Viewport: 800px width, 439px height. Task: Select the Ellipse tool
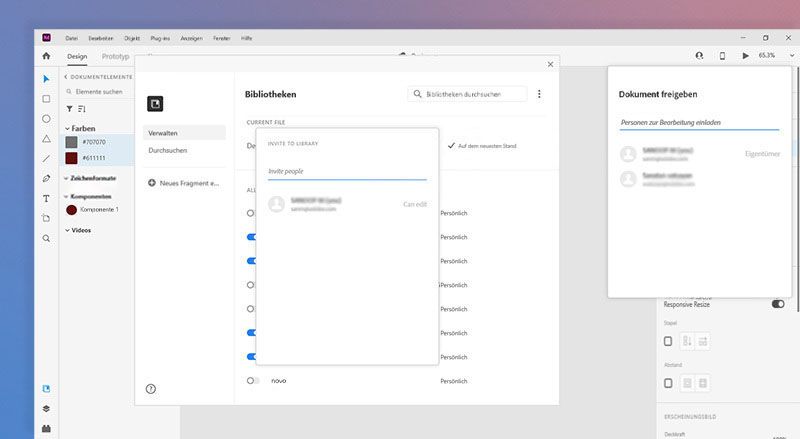(46, 119)
